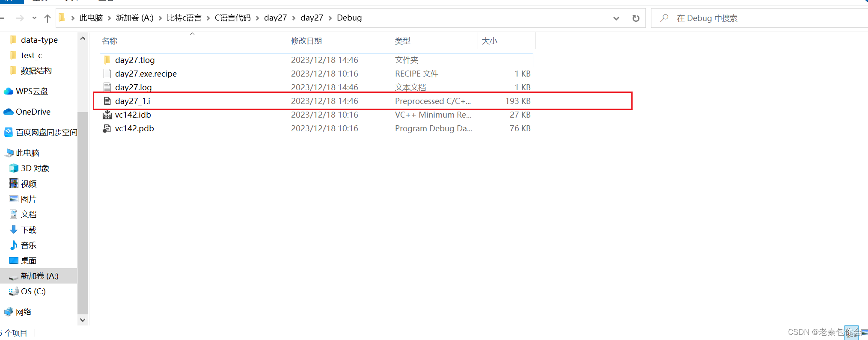Open 视频 library in sidebar
Screen dimensions: 868x340
click(29, 183)
